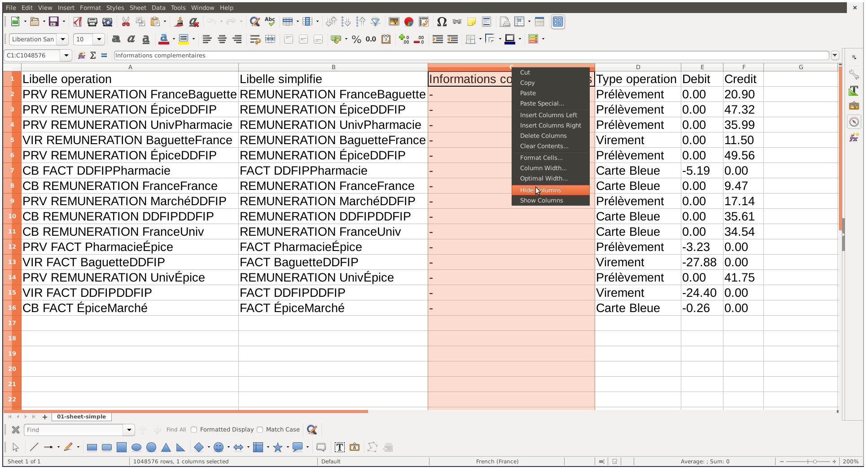Enable the Formatted Display checkbox
The width and height of the screenshot is (868, 471).
click(194, 430)
